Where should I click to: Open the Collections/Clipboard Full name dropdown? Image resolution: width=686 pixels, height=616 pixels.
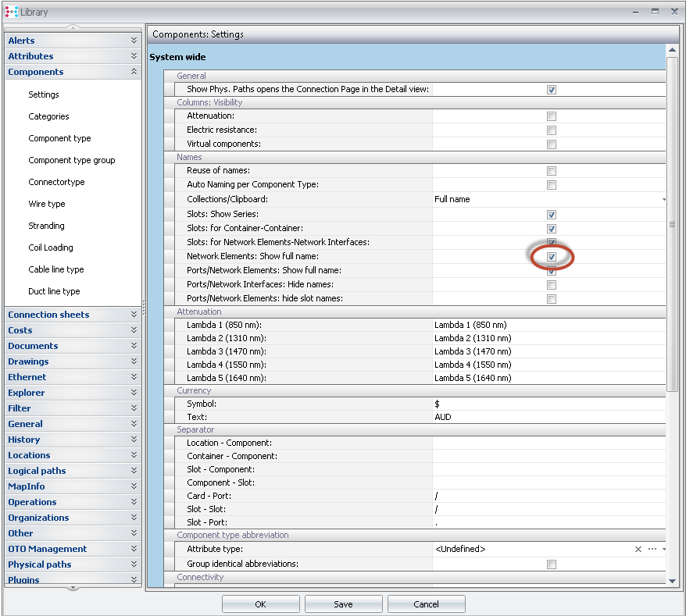(x=663, y=199)
